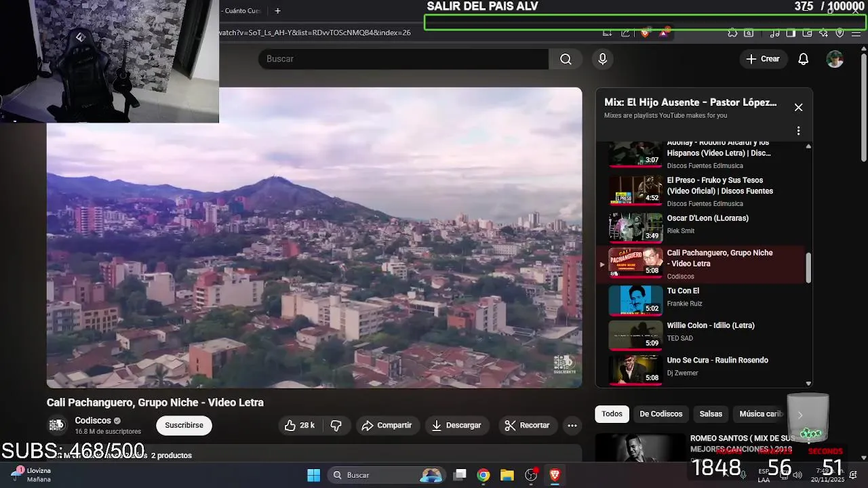Launch Google Chrome from the taskbar

click(x=484, y=475)
